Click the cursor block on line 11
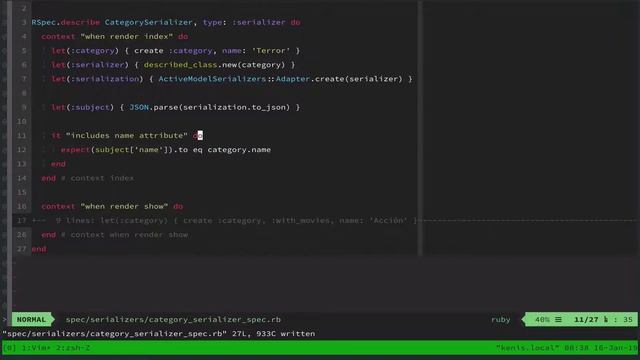Image resolution: width=640 pixels, height=360 pixels. [200, 135]
